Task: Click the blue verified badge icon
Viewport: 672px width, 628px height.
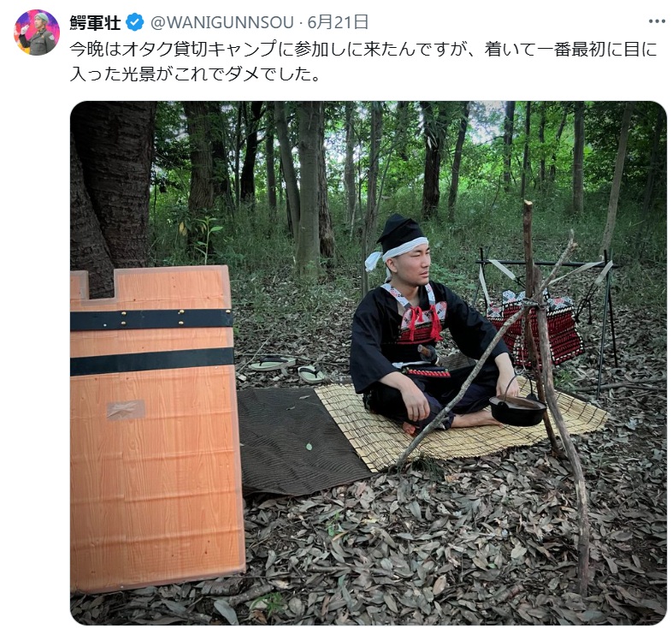Action: coord(134,22)
